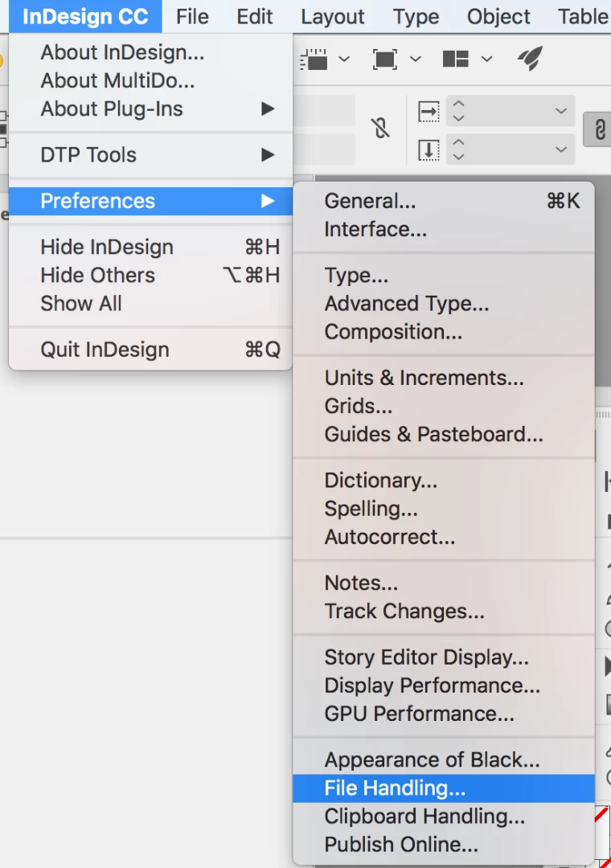This screenshot has height=868, width=611.
Task: Open Notes... preferences
Action: coord(444,583)
